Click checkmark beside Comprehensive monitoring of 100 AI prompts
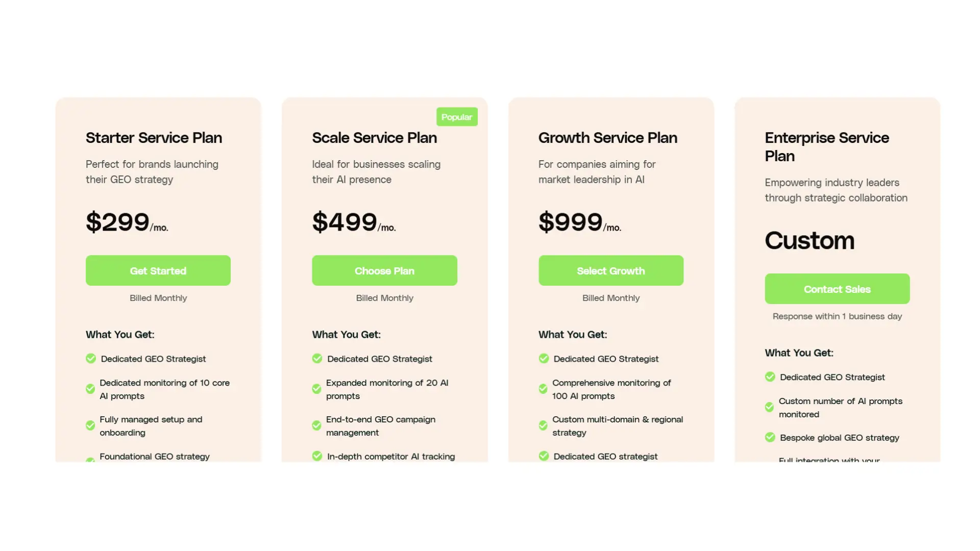This screenshot has width=980, height=551. (543, 389)
